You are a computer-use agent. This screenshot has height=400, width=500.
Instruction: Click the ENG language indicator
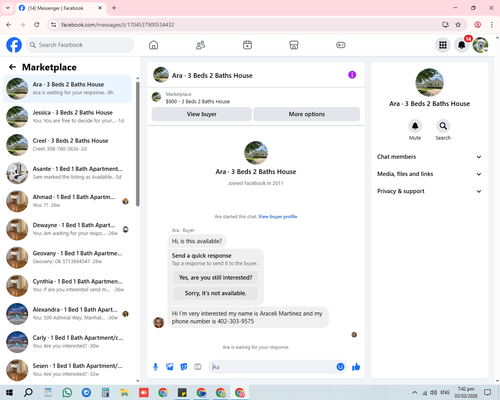coord(445,392)
